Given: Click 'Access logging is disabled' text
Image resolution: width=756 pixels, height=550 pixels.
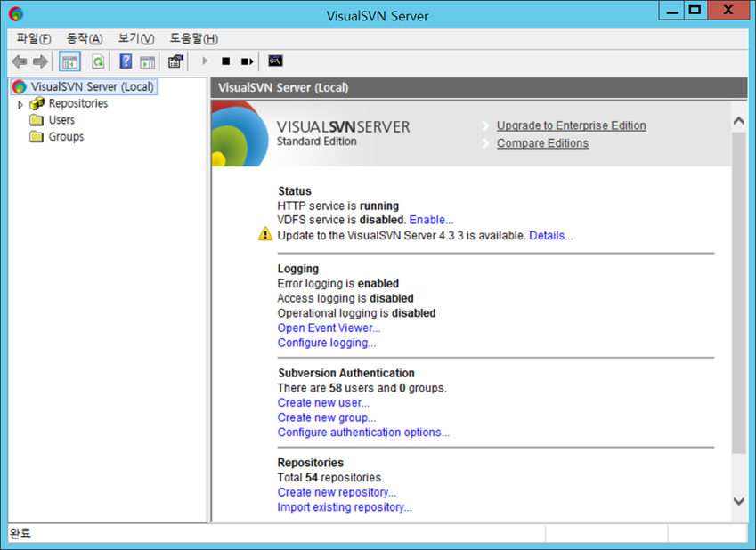Looking at the screenshot, I should [345, 298].
